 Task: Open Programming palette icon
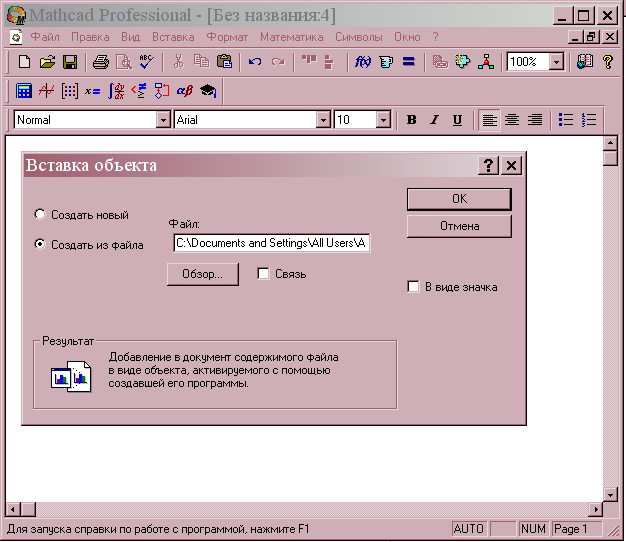point(162,91)
